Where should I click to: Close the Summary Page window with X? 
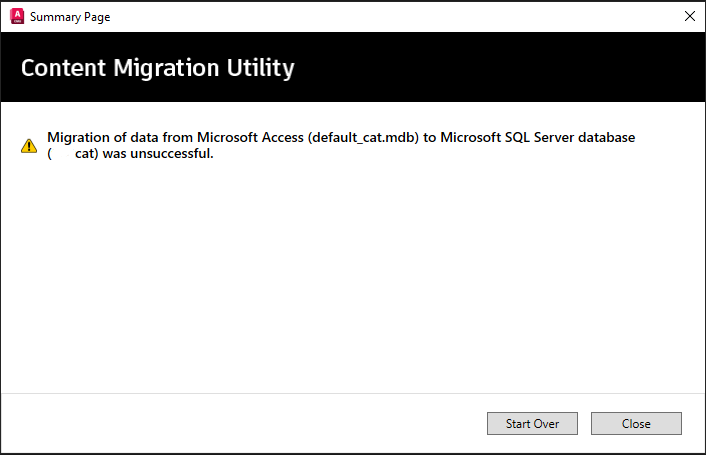tap(689, 16)
